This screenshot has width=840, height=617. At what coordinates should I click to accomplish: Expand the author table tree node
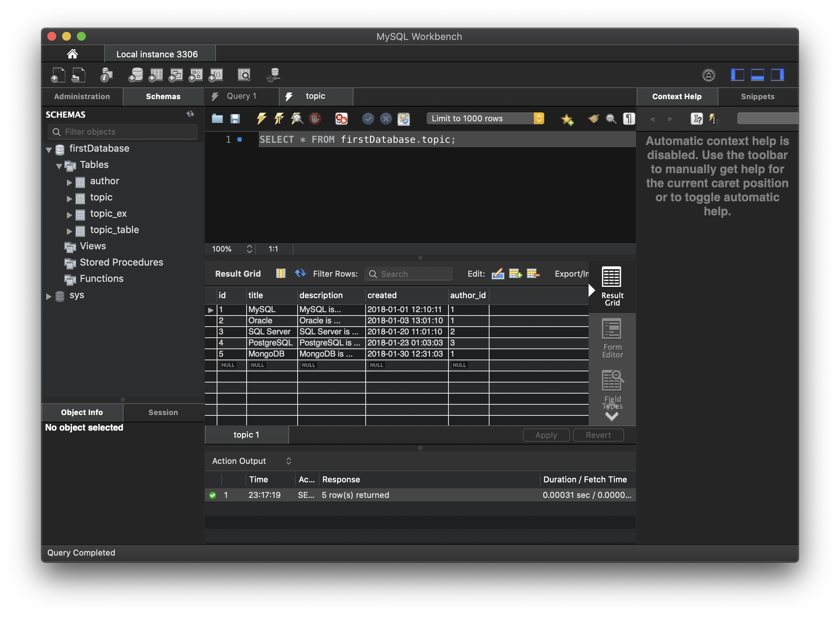click(69, 182)
